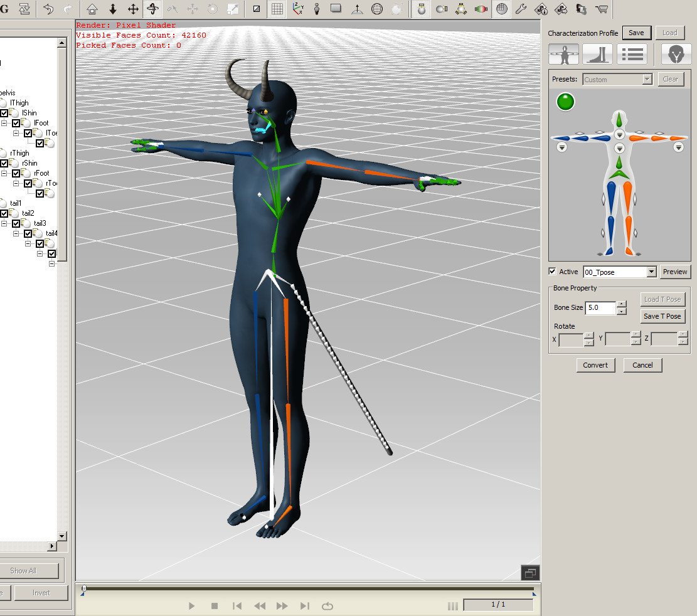Disable the Active checkbox
This screenshot has width=697, height=616.
coord(552,272)
